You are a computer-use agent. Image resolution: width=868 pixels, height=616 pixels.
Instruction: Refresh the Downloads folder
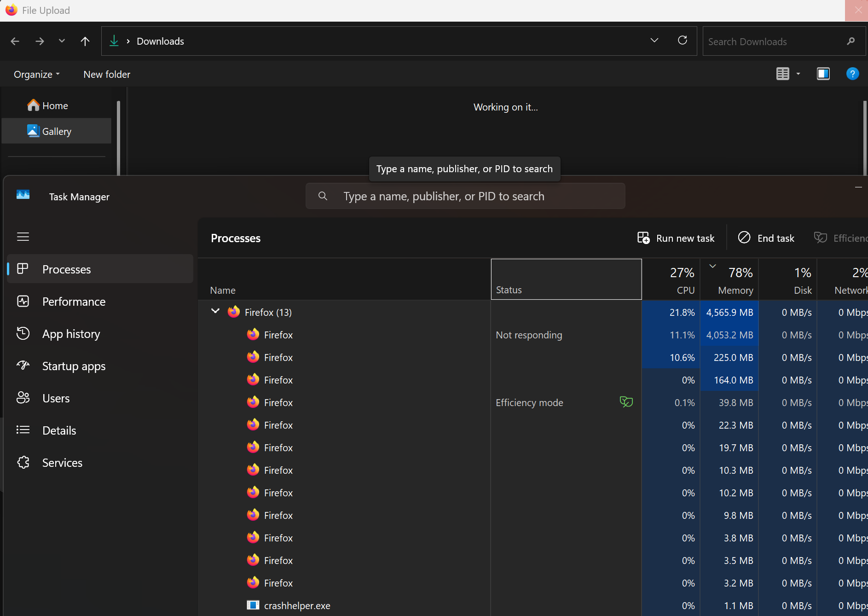(683, 41)
